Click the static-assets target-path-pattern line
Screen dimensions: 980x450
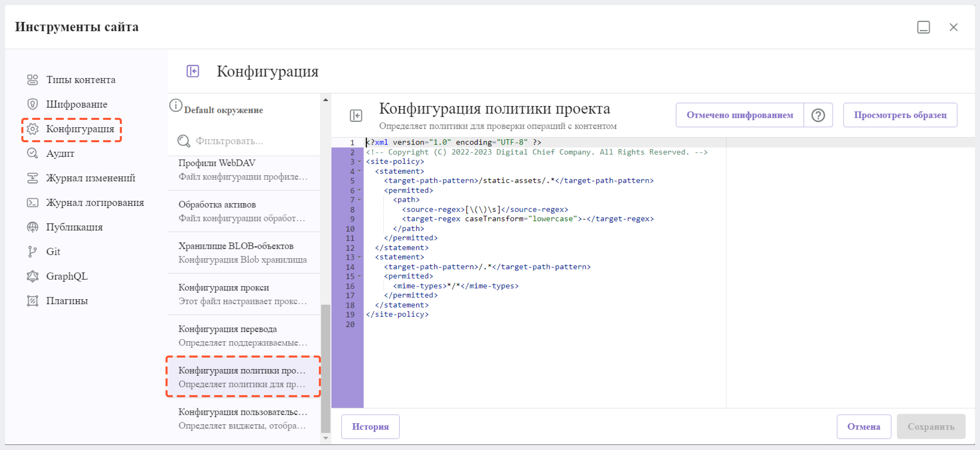(x=519, y=181)
